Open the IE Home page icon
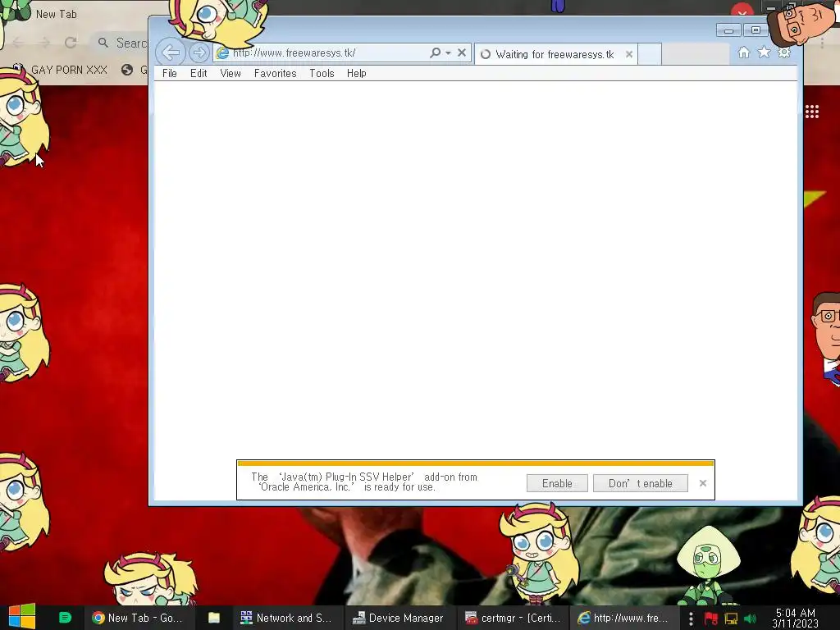The height and width of the screenshot is (630, 840). pos(743,52)
